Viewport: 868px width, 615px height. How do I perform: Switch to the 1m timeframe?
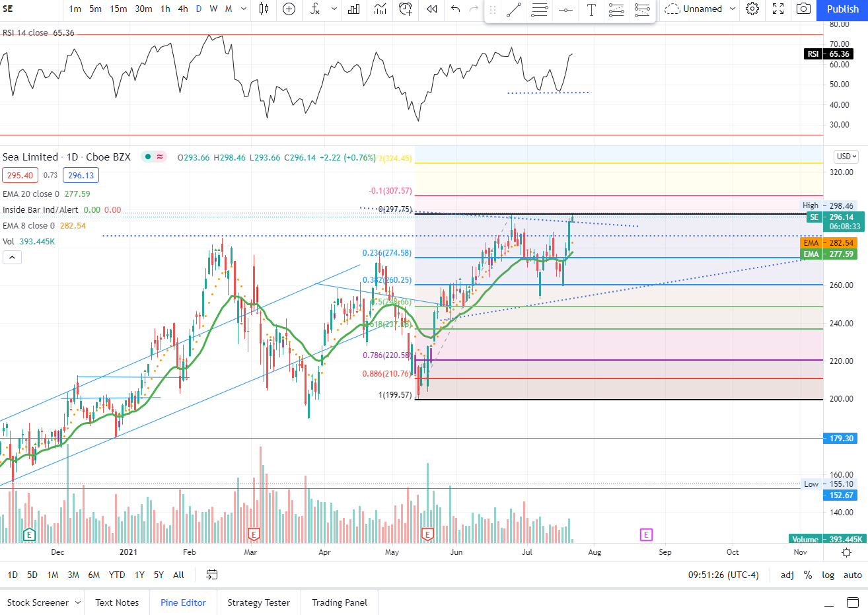pyautogui.click(x=75, y=9)
